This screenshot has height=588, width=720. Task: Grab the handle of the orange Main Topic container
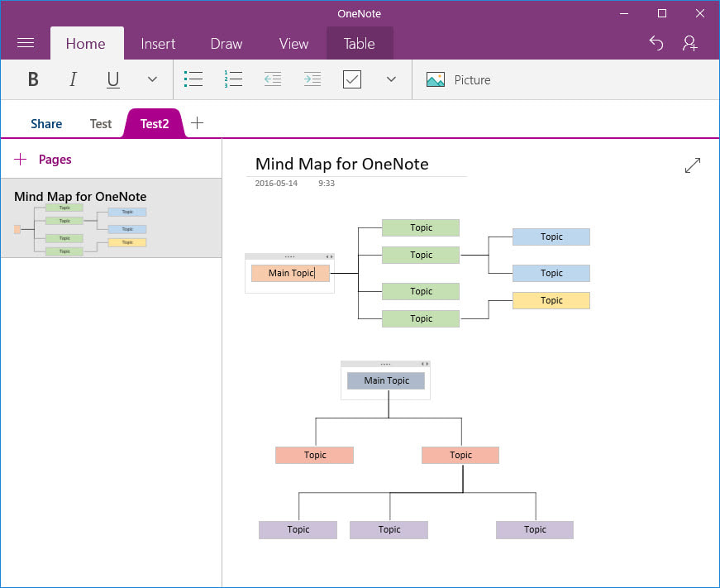click(290, 257)
